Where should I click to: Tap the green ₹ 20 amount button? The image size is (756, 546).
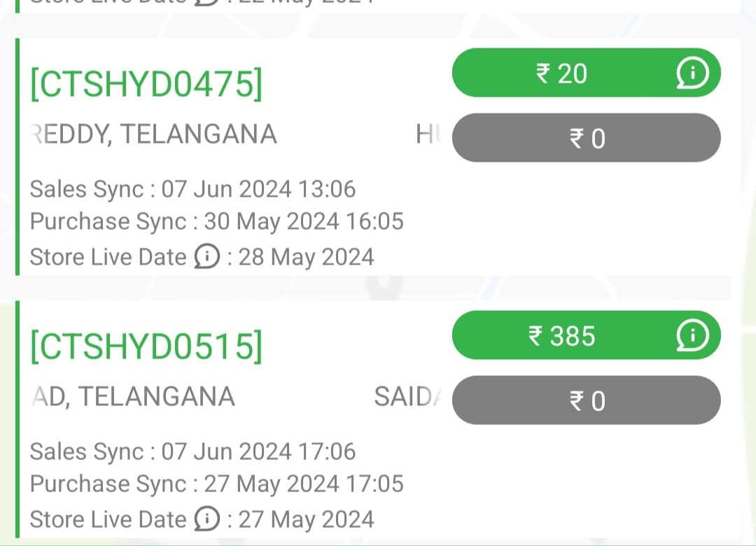[561, 73]
